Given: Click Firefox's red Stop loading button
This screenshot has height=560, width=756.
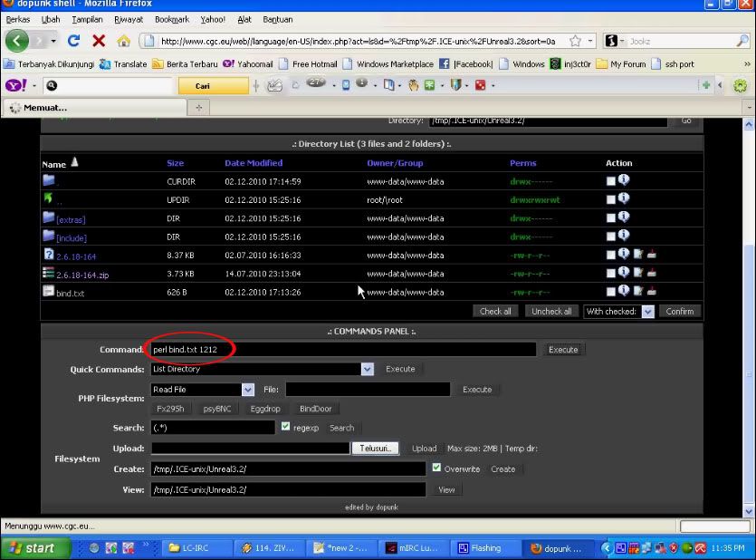Looking at the screenshot, I should pyautogui.click(x=98, y=41).
